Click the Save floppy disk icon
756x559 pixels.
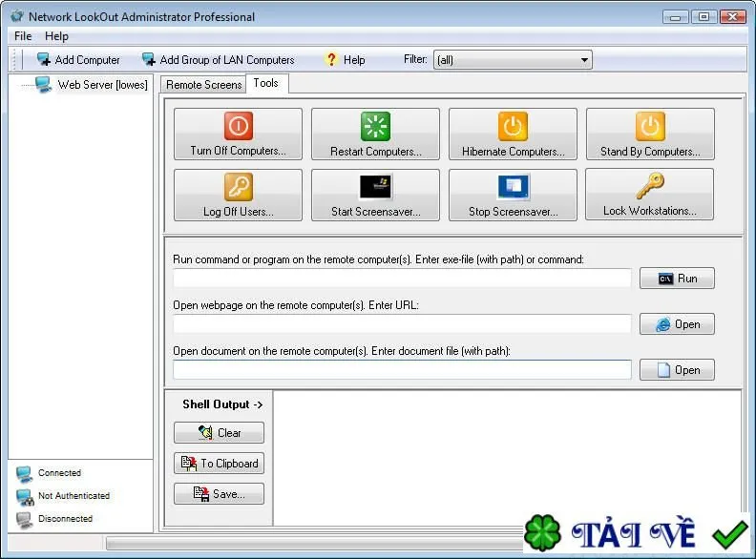coord(201,494)
